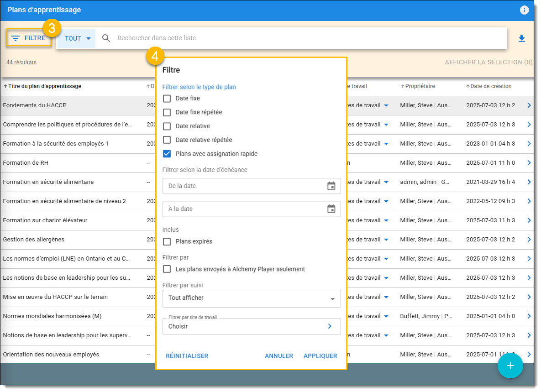Viewport: 541px width, 392px height.
Task: Click the download icon beside search bar
Action: pyautogui.click(x=522, y=39)
